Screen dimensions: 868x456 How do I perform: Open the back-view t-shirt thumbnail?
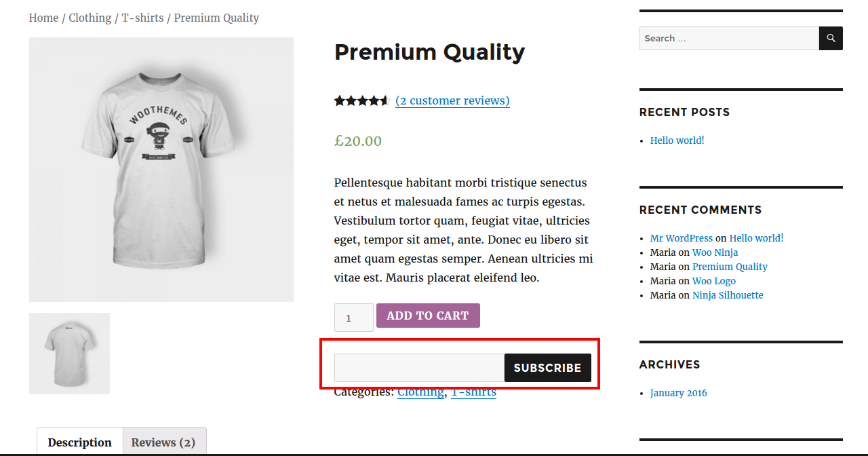pyautogui.click(x=69, y=354)
